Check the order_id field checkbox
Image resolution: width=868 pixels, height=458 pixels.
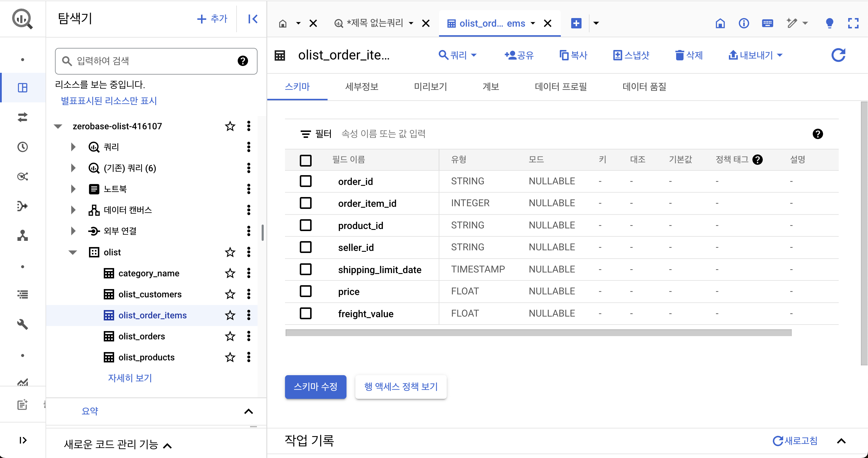305,181
